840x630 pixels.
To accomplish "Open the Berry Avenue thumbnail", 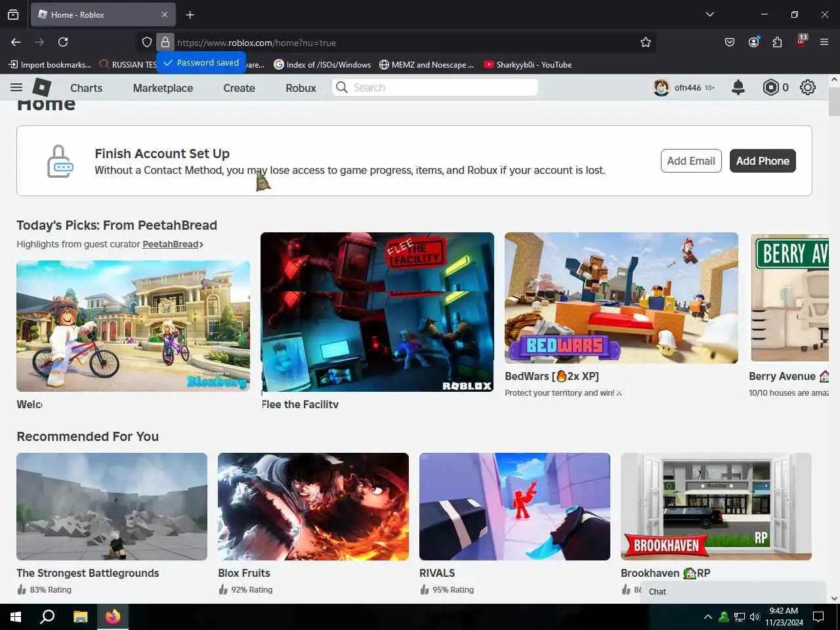I will (x=790, y=298).
